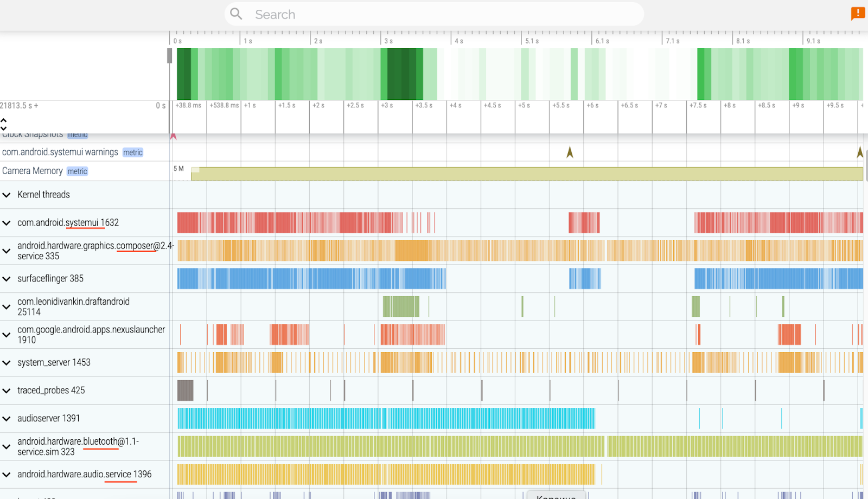
Task: Click the large green draftandroid slice block
Action: click(x=401, y=306)
